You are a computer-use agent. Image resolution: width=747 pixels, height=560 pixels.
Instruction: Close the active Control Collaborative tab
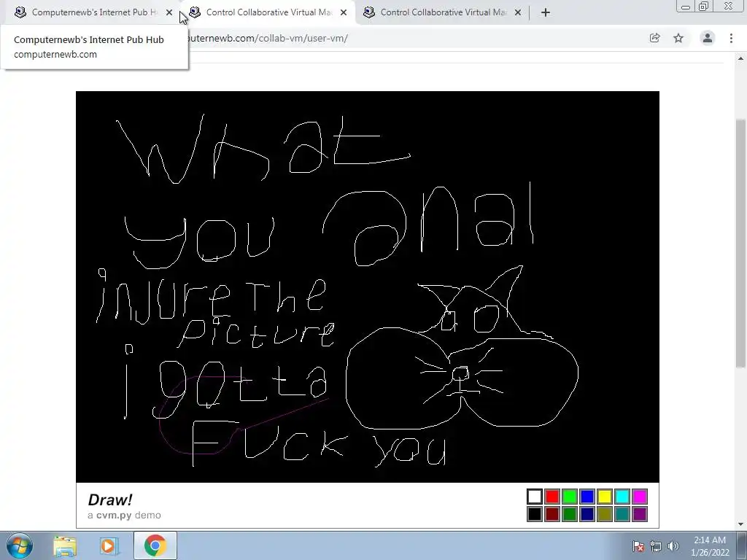pos(344,12)
